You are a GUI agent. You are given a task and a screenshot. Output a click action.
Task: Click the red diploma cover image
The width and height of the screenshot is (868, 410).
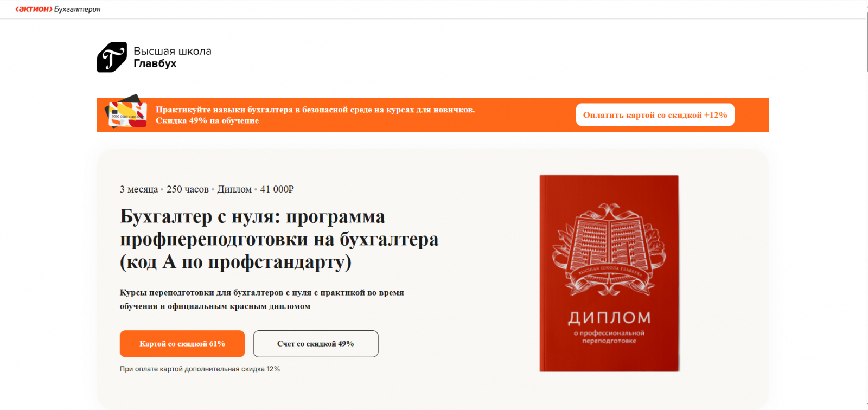pos(609,273)
